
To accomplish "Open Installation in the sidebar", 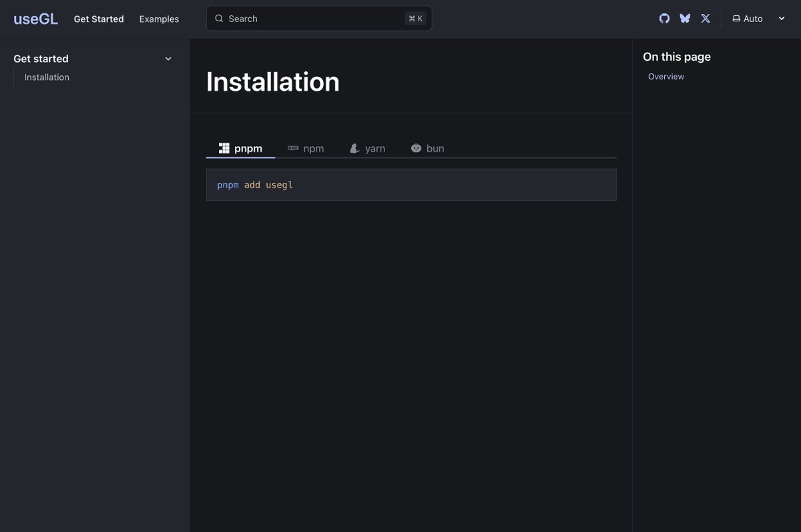I will [x=47, y=77].
